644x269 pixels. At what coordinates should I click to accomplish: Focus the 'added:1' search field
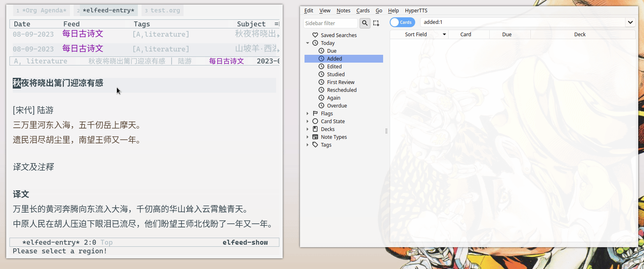click(523, 22)
